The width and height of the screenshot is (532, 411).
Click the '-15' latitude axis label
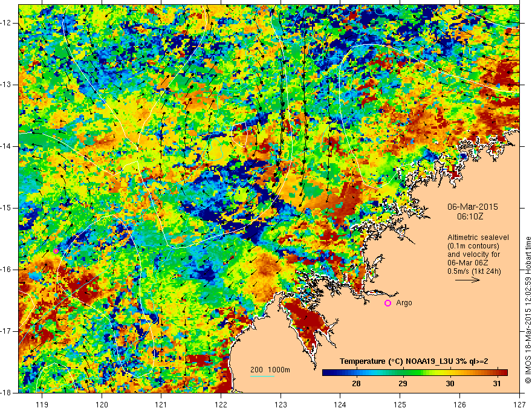(x=7, y=208)
